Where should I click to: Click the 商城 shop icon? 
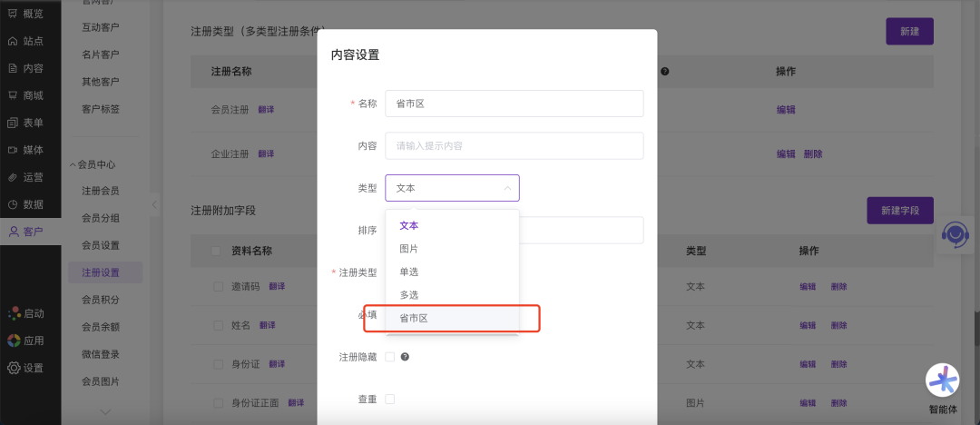[x=13, y=95]
